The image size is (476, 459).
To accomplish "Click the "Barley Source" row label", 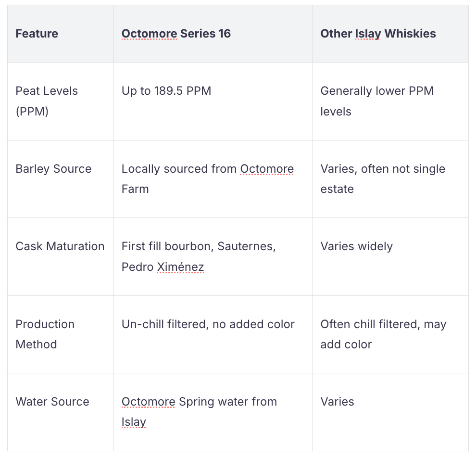I will pyautogui.click(x=53, y=169).
